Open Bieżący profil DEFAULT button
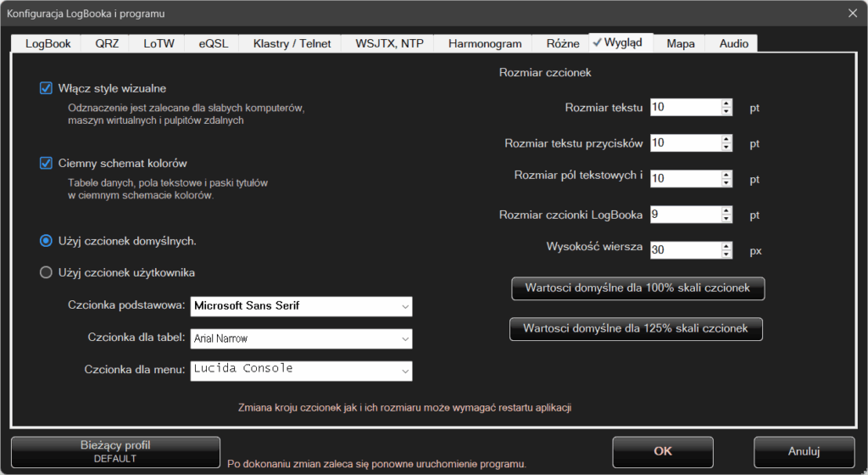This screenshot has height=475, width=868. coord(115,451)
